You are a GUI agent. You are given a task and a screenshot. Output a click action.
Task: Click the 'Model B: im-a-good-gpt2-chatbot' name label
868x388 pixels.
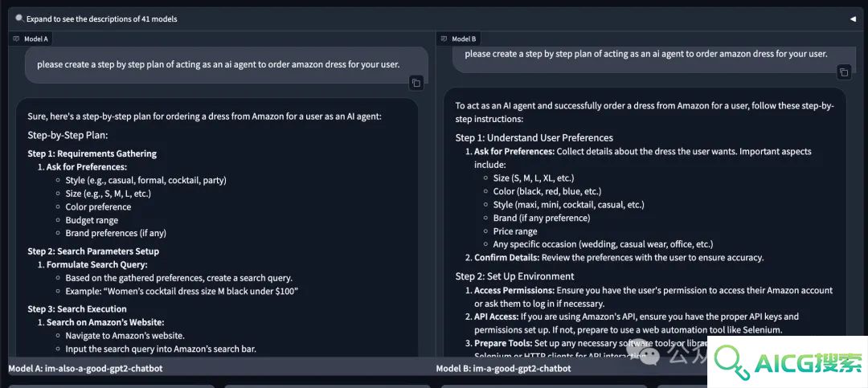pyautogui.click(x=503, y=368)
